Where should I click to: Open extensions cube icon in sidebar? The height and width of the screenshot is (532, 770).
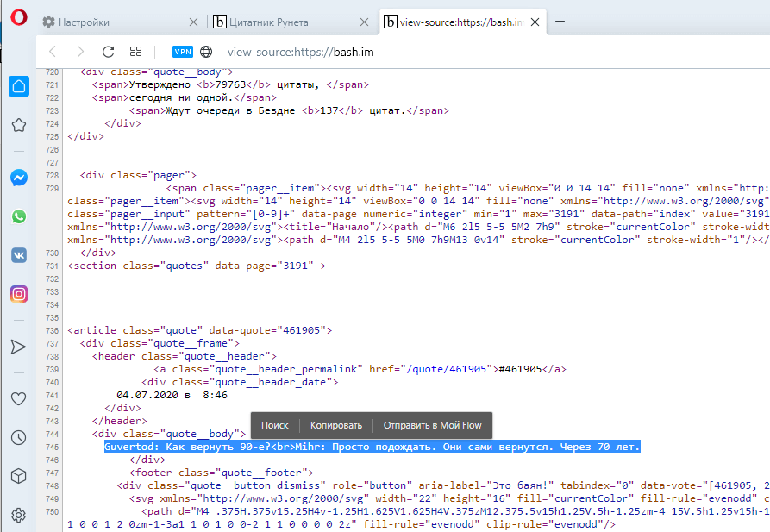point(18,476)
